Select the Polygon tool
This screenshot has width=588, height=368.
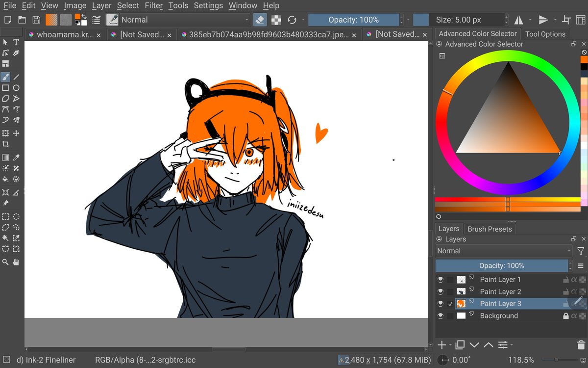(x=5, y=99)
